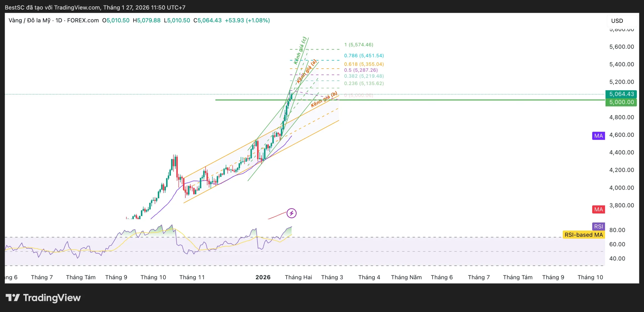Click the Kênh giá (b) channel label

(x=324, y=100)
